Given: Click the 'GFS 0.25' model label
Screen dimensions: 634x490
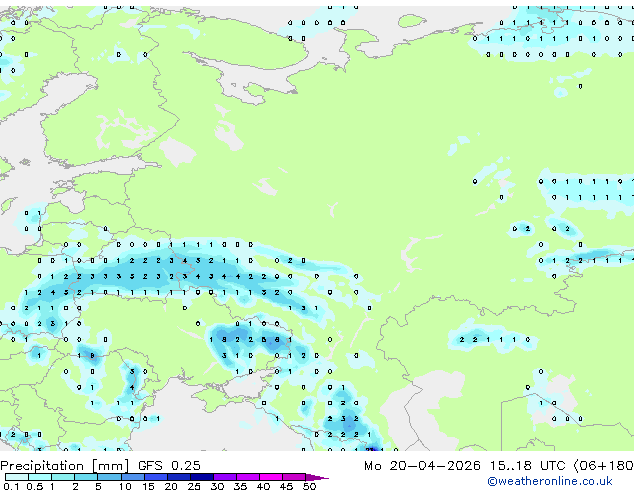Looking at the screenshot, I should pyautogui.click(x=169, y=466).
